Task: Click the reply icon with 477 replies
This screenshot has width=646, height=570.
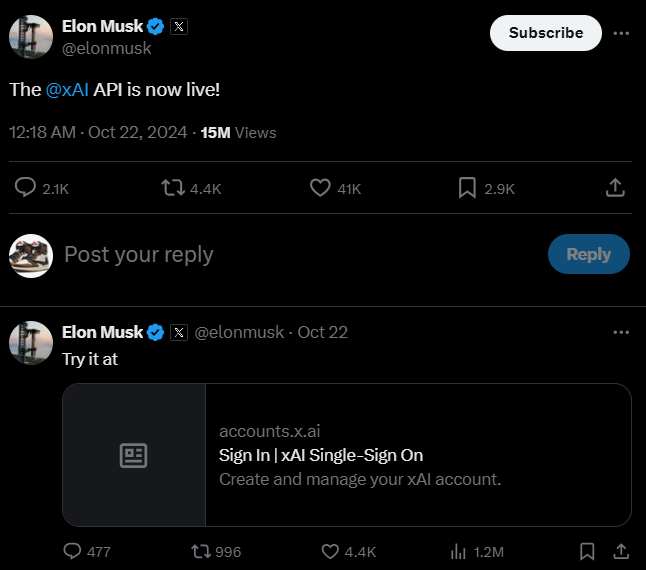Action: 72,551
